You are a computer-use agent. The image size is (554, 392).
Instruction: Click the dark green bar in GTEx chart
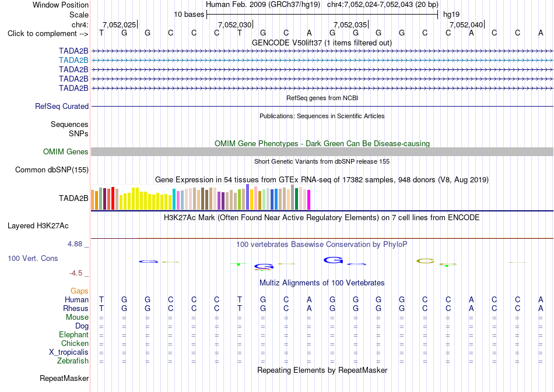pos(297,199)
